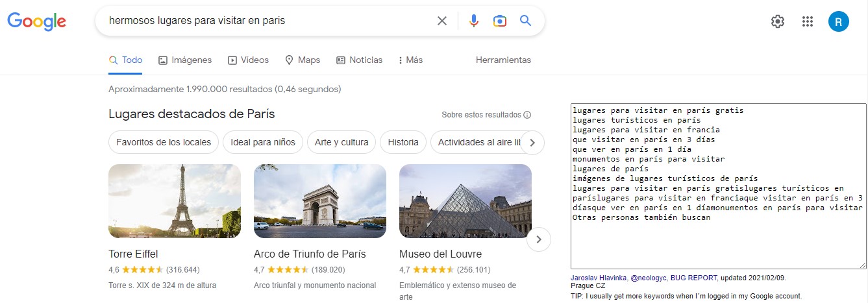Screen dimensions: 868x303
Task: Open the Google account avatar
Action: tap(838, 21)
